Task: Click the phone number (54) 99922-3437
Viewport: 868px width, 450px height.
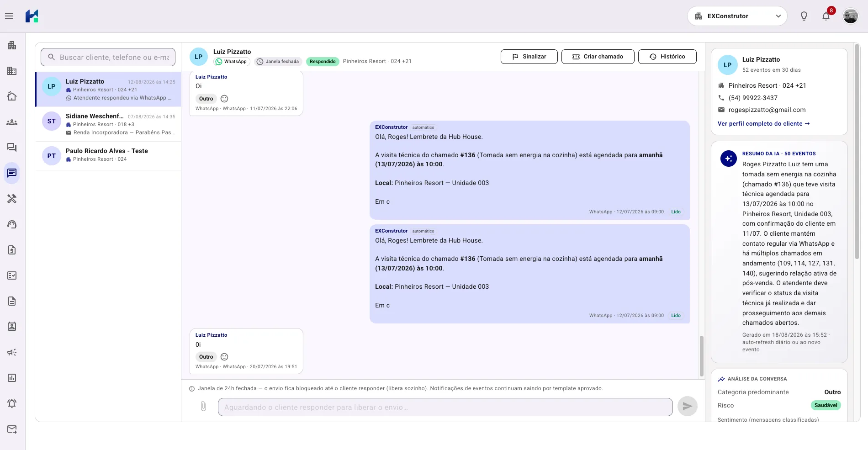Action: pyautogui.click(x=753, y=98)
